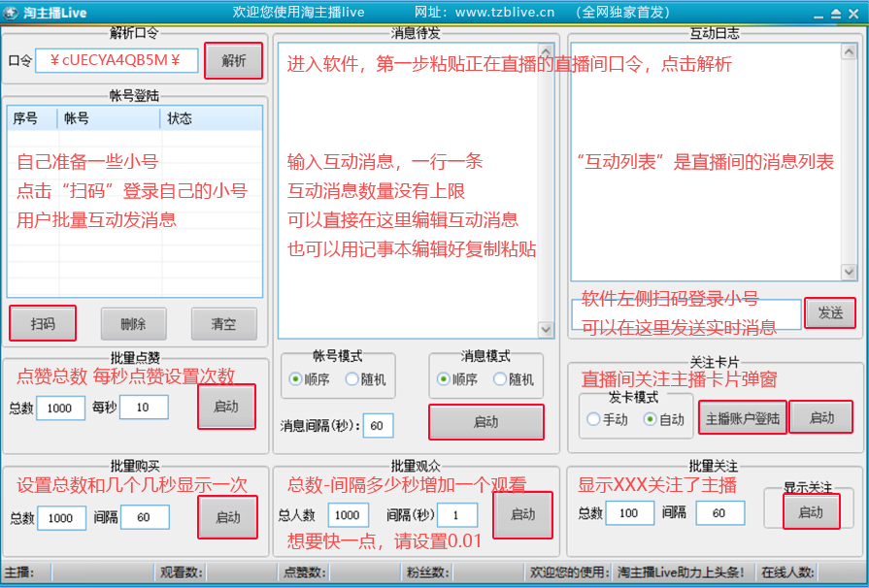Screen dimensions: 869x588
Task: Click the 每秒 likes-per-second field
Action: (x=144, y=408)
